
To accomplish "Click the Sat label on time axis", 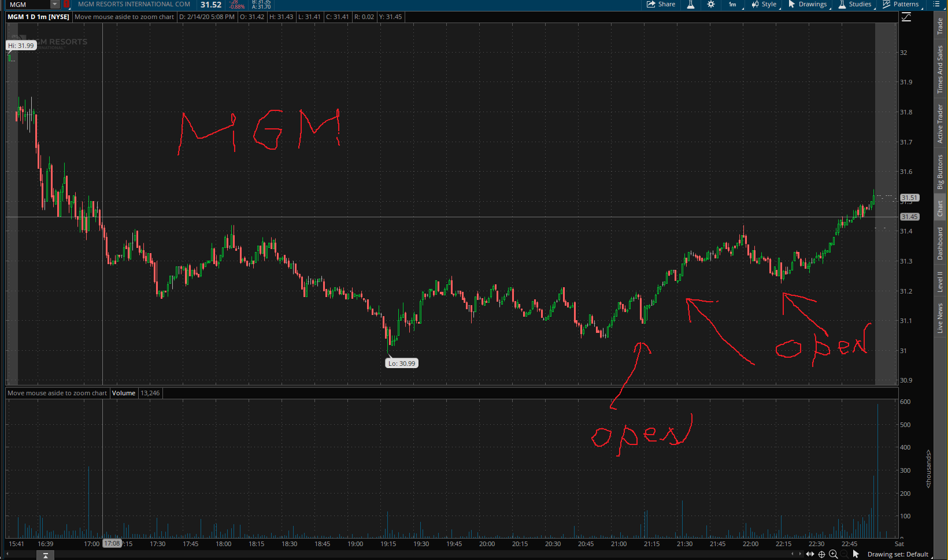I will tap(899, 544).
